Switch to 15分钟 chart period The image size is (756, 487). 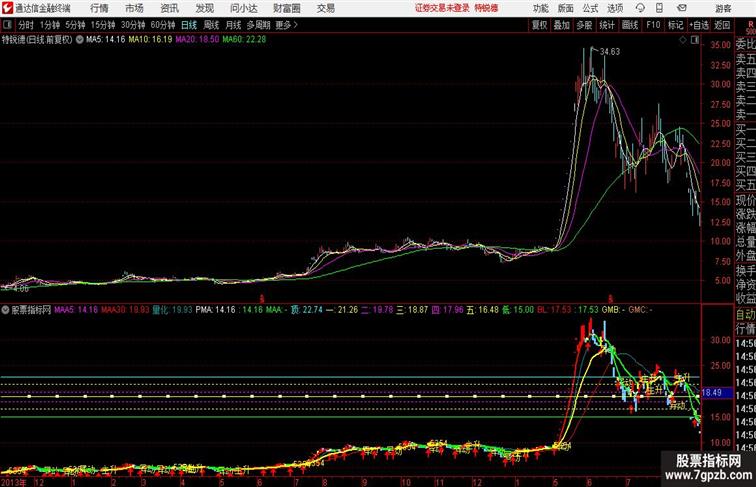pyautogui.click(x=103, y=25)
